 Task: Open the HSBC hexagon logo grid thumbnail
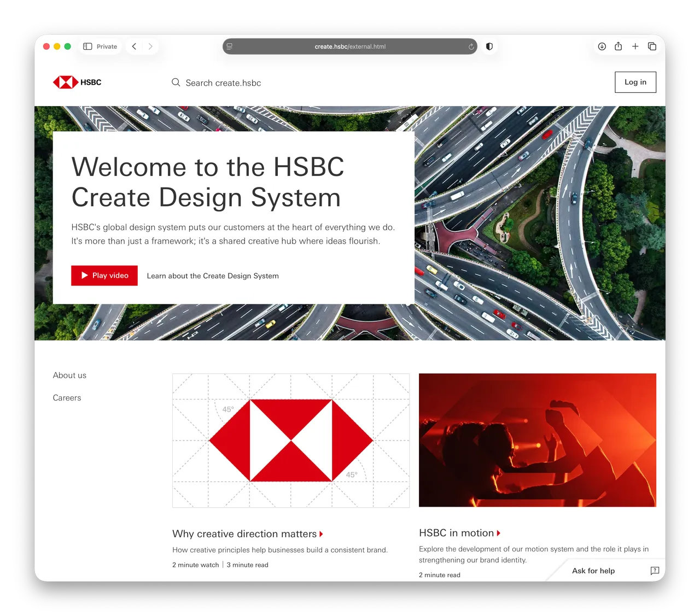tap(291, 441)
